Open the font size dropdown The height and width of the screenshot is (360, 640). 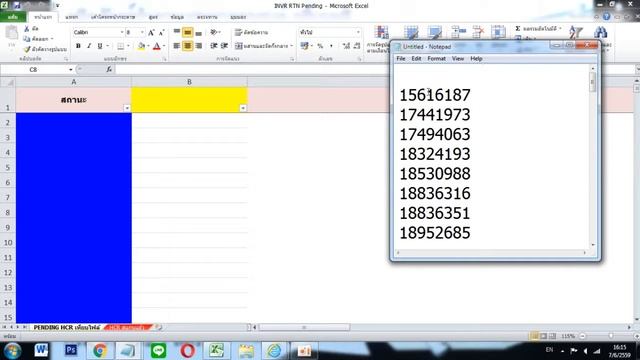[142, 32]
